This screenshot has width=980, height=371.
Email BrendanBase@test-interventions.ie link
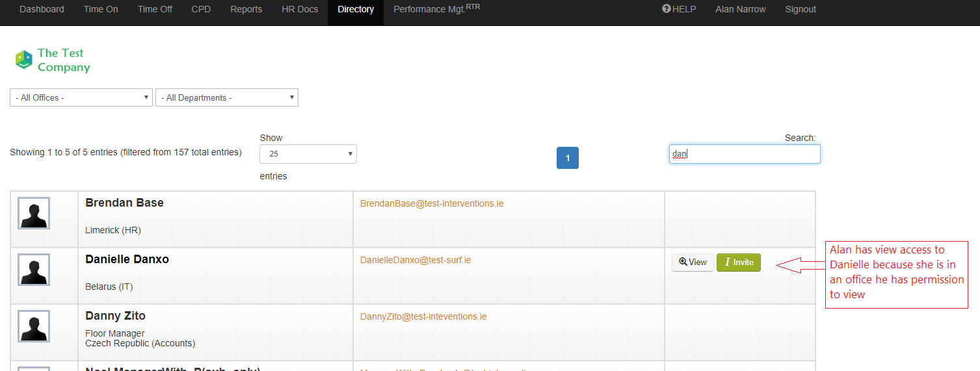[432, 203]
